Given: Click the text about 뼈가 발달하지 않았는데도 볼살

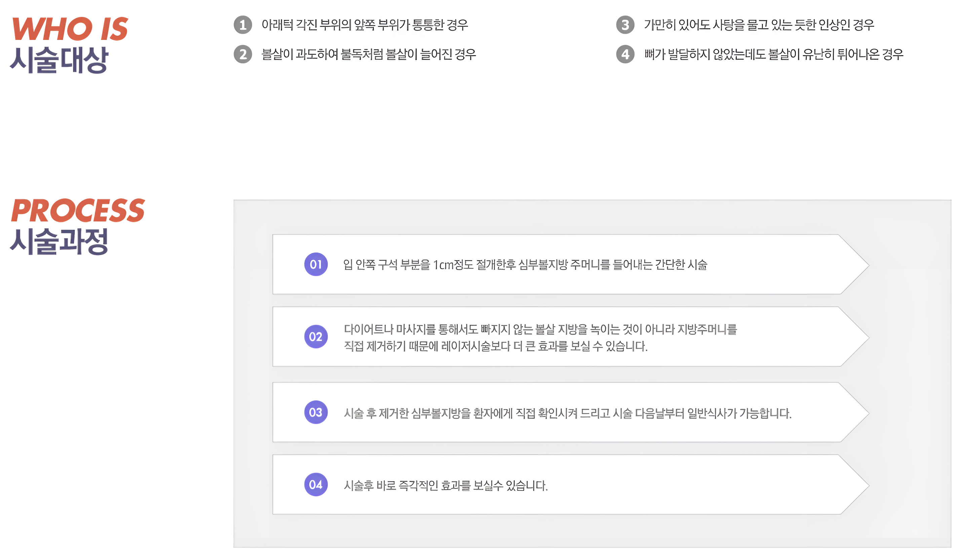Looking at the screenshot, I should pos(774,54).
